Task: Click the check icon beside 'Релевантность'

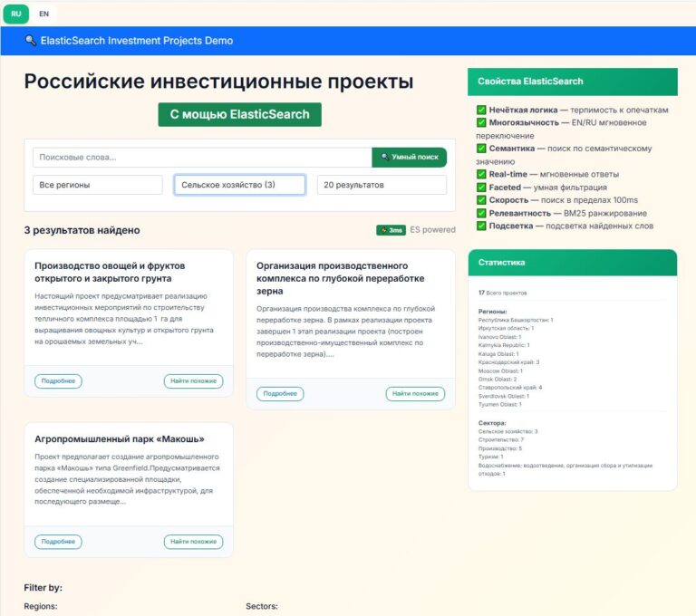Action: pyautogui.click(x=481, y=213)
